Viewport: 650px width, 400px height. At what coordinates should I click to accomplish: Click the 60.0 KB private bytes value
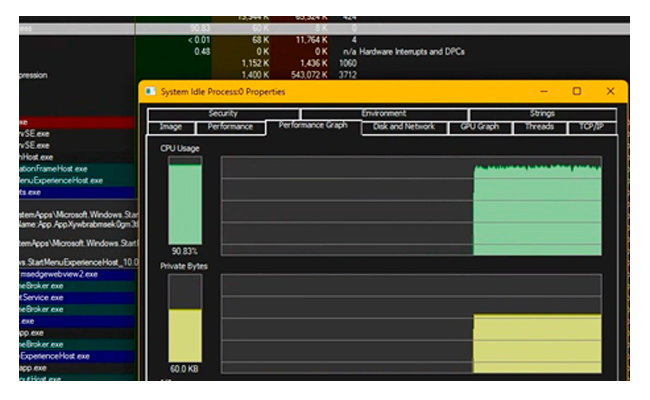(x=184, y=369)
